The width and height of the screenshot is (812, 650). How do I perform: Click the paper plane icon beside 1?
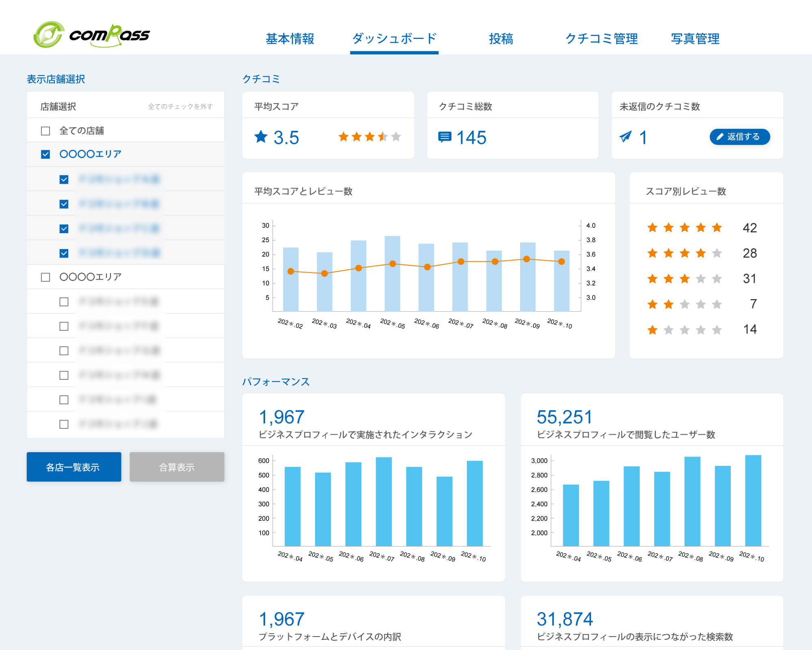[x=626, y=136]
